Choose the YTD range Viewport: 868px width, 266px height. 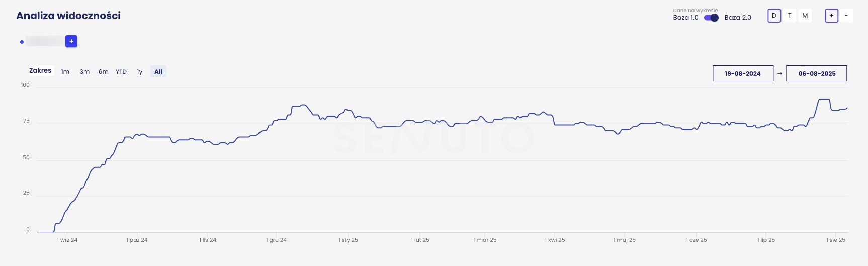(121, 72)
